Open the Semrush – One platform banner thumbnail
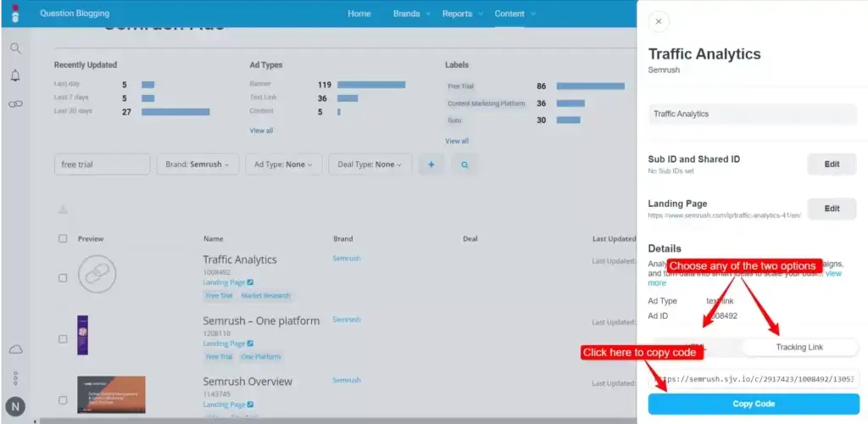This screenshot has height=424, width=868. pos(82,335)
